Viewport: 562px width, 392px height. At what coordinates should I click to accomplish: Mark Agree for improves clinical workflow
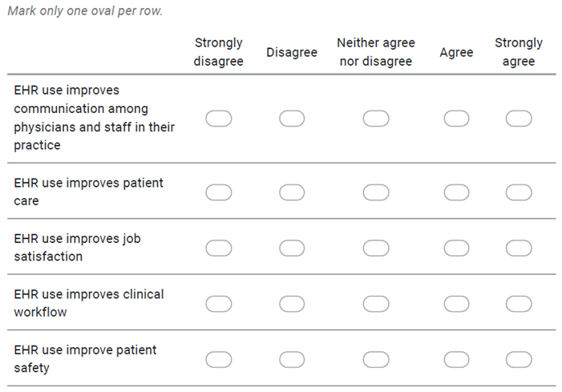pos(456,303)
